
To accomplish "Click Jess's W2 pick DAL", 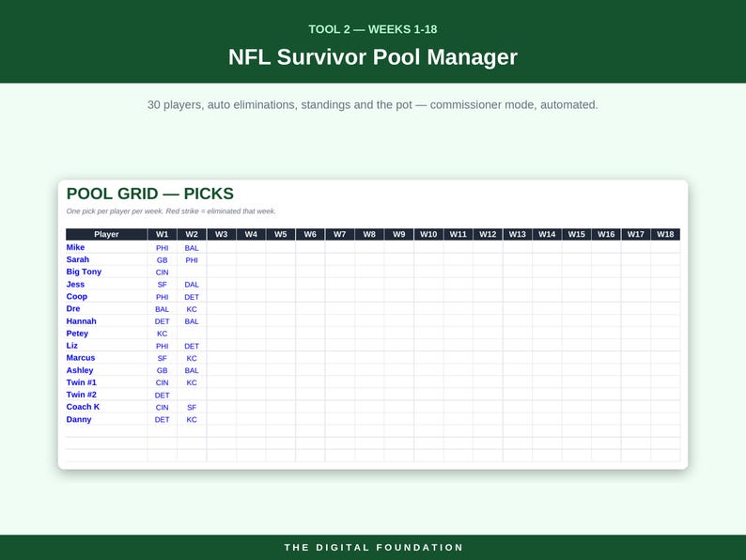I will point(192,285).
